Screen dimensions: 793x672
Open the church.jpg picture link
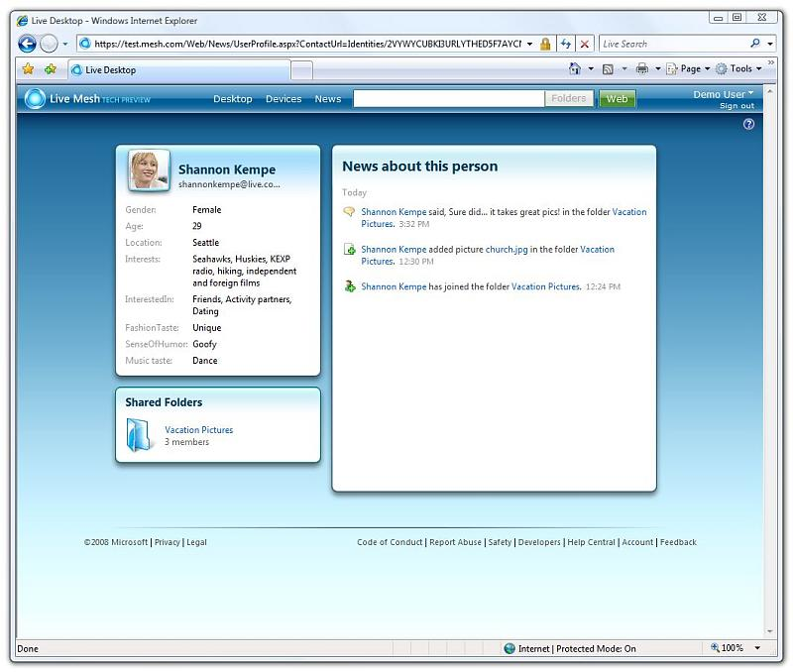tap(507, 250)
